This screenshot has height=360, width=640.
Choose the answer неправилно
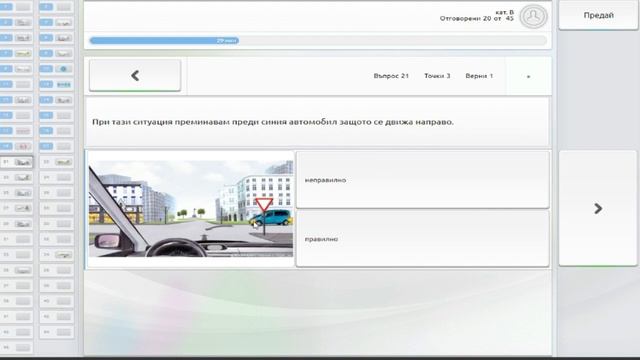tap(422, 180)
